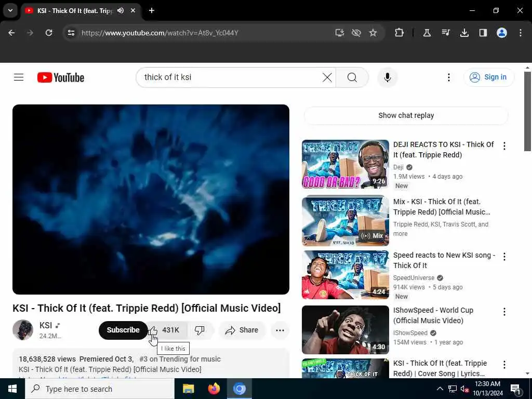Open Chrome extensions puzzle icon
This screenshot has width=532, height=399.
pos(400,33)
